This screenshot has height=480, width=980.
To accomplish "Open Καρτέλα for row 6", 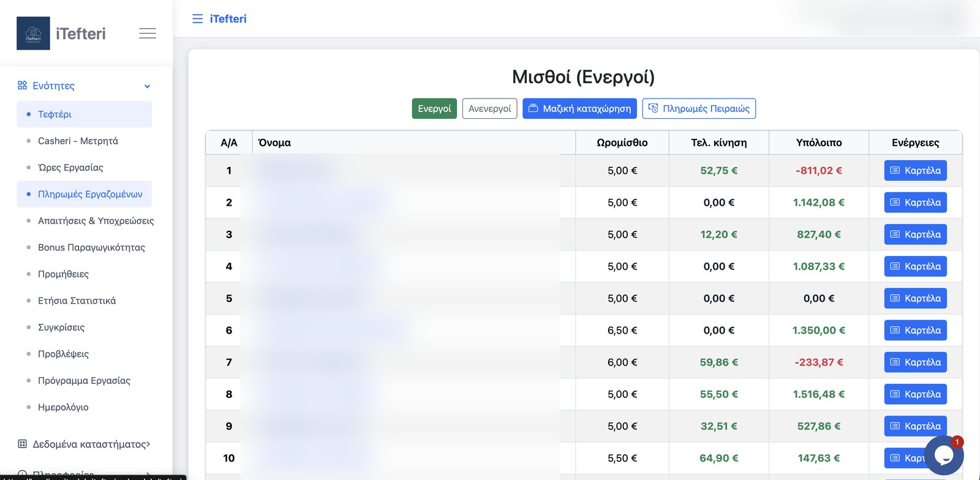I will 915,330.
